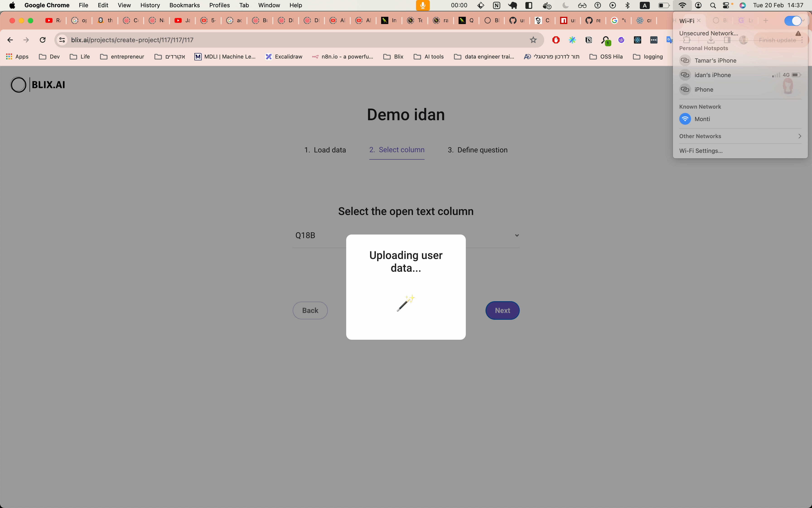Open the n8n.io bookmark
The width and height of the screenshot is (812, 508).
pyautogui.click(x=343, y=56)
